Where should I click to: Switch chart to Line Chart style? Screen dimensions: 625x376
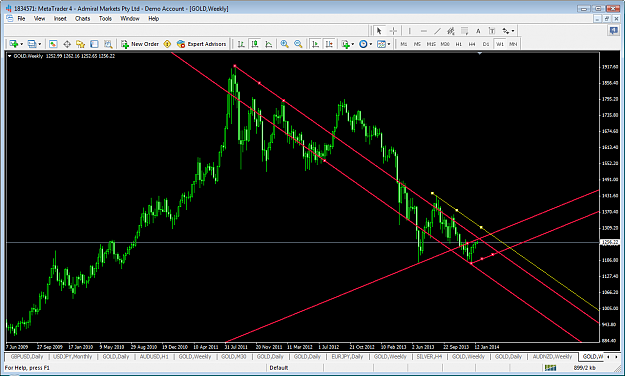point(269,44)
